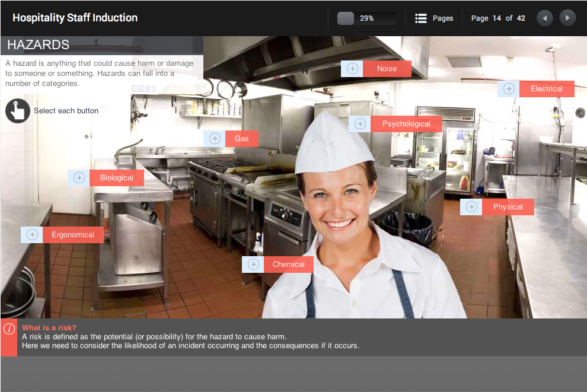Screen dimensions: 587x392
Task: Open the Biological hazard label
Action: pyautogui.click(x=117, y=177)
